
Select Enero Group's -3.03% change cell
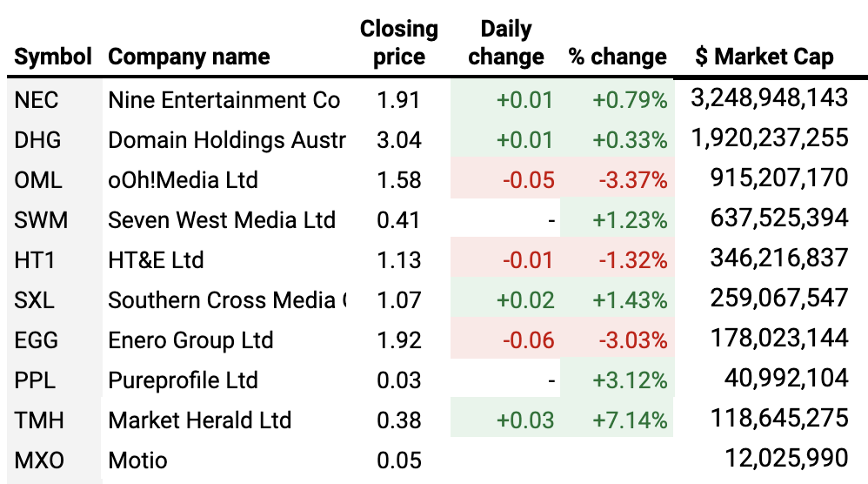(x=631, y=340)
